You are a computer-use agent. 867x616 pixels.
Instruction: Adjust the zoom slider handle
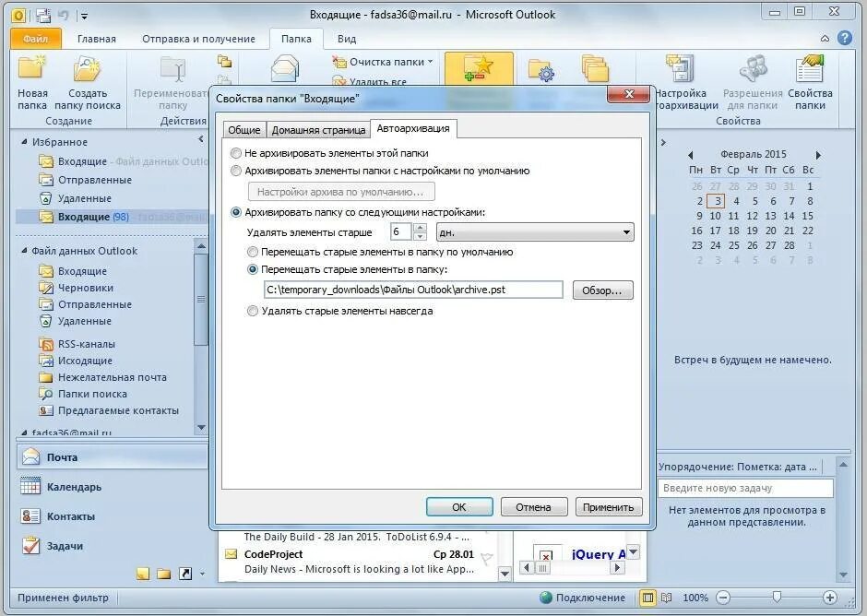[777, 598]
